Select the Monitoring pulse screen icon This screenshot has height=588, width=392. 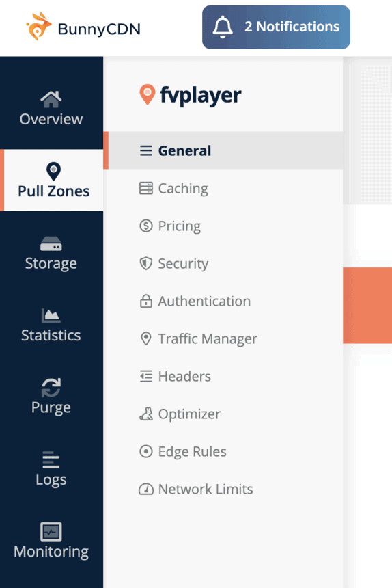click(x=51, y=532)
